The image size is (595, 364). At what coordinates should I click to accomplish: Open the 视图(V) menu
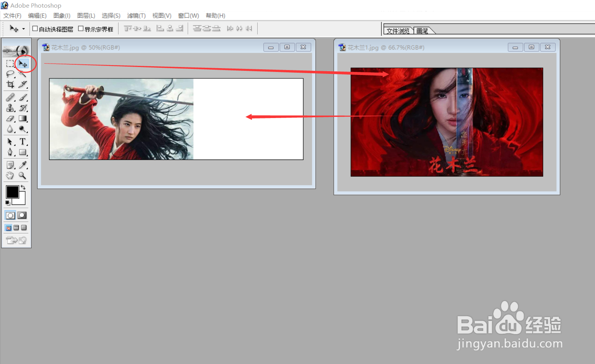[162, 16]
